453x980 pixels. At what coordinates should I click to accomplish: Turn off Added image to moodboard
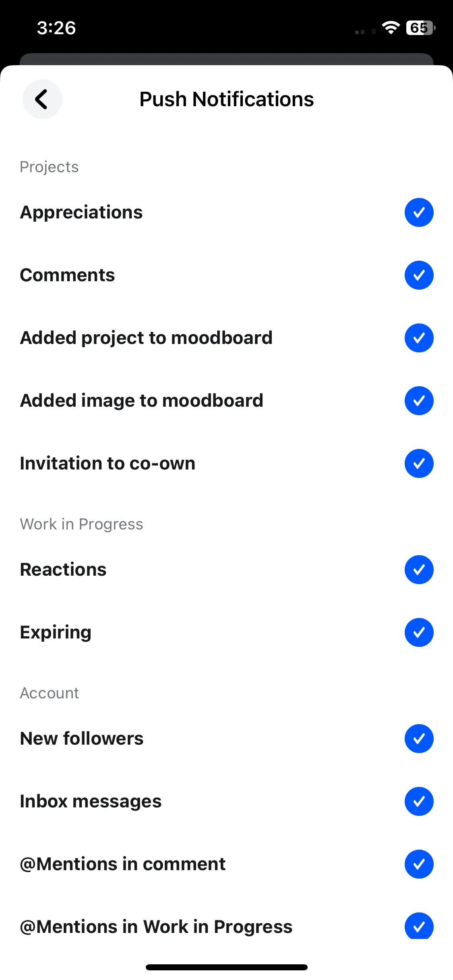[x=419, y=401]
